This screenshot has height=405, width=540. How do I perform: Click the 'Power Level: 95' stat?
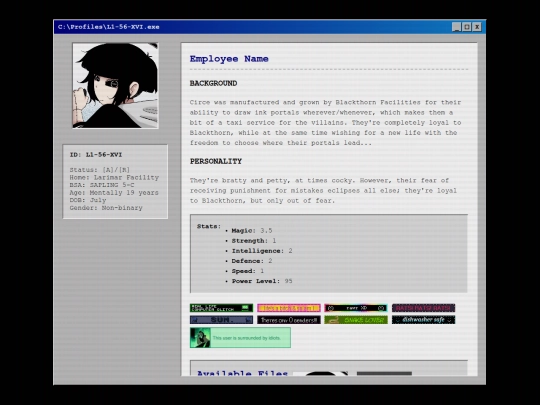(x=262, y=281)
